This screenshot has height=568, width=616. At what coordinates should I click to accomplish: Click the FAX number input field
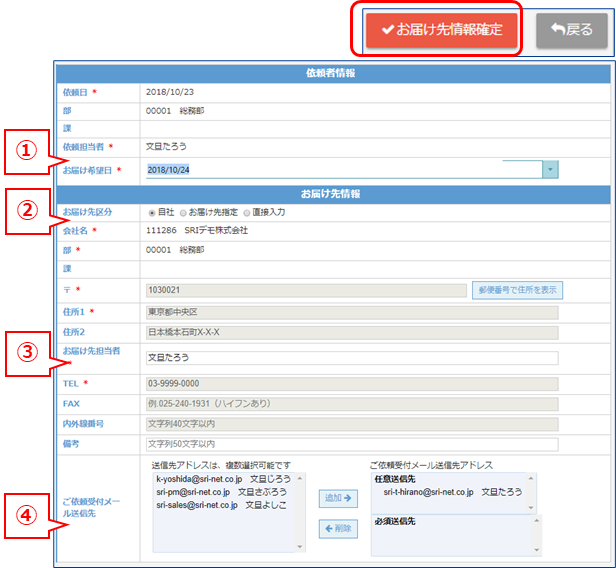click(x=350, y=404)
